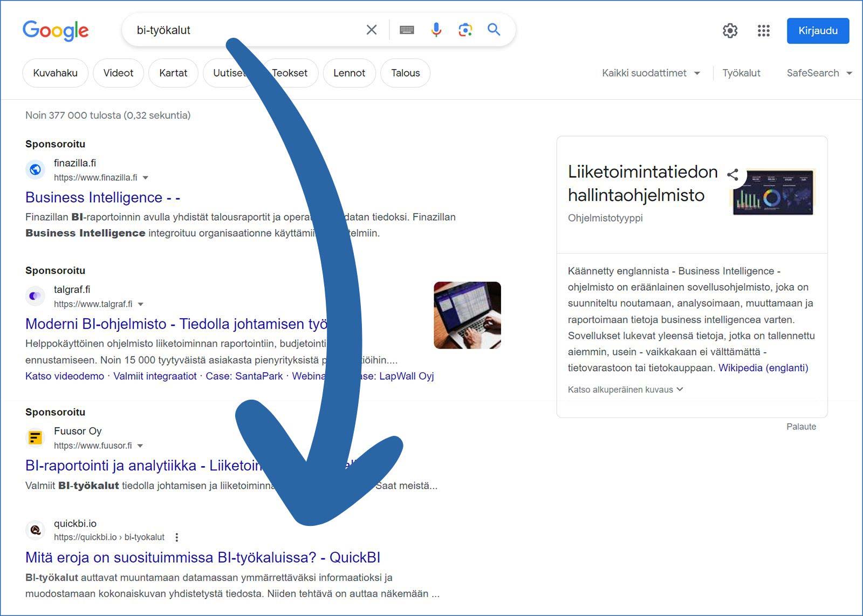Screen dimensions: 863x616
Task: Switch to Kartat results
Action: tap(173, 73)
